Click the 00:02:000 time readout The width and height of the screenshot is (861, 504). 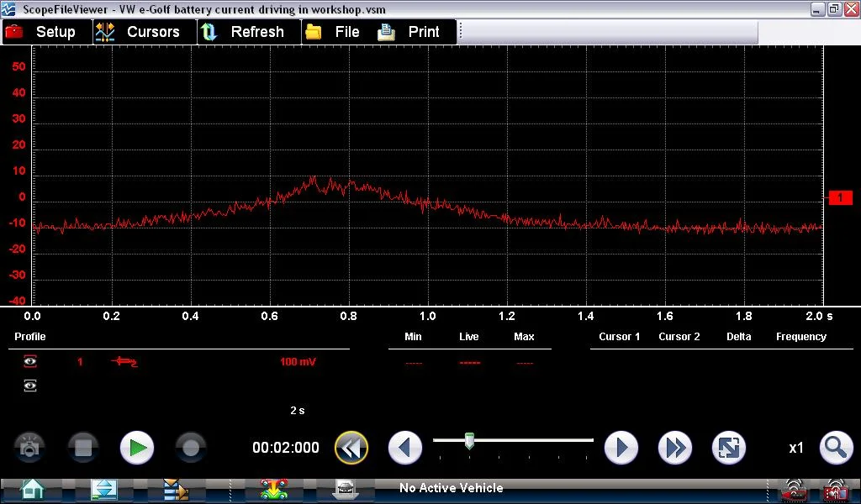tap(286, 448)
